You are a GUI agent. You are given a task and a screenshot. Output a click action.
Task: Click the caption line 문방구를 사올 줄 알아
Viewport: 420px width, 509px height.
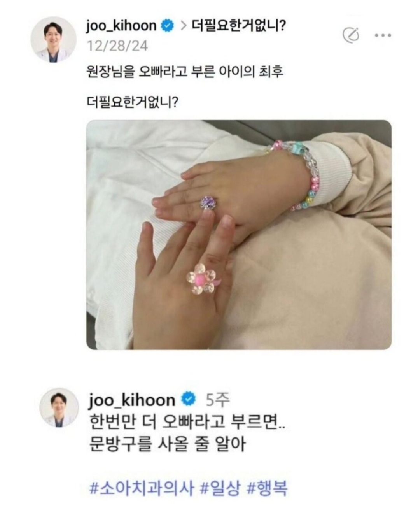pyautogui.click(x=168, y=444)
